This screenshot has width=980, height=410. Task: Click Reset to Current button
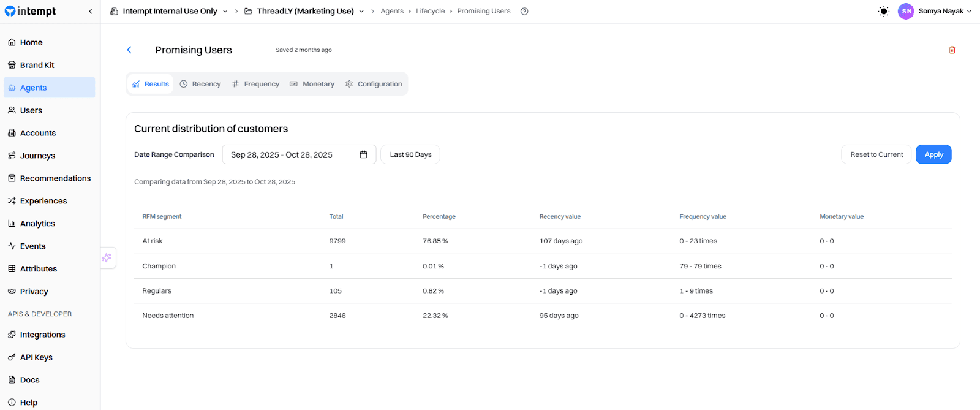876,154
